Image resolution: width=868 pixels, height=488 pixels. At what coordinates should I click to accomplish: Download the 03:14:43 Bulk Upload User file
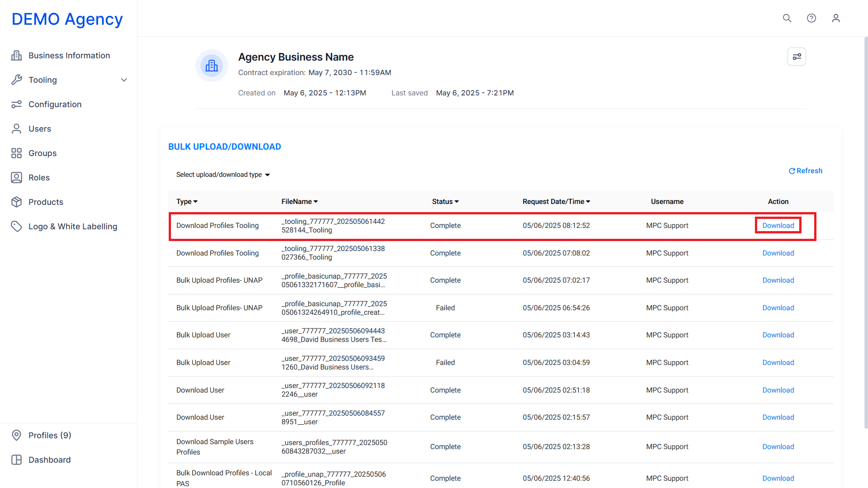coord(778,335)
